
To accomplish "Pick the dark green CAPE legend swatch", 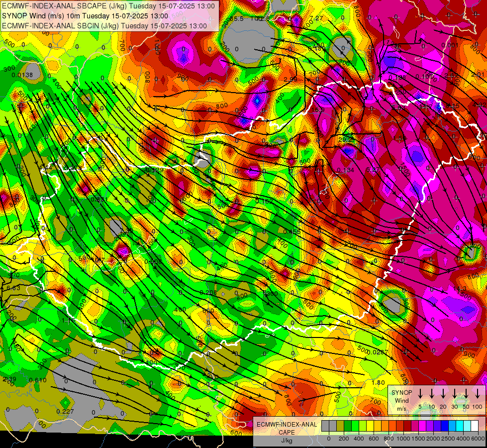I will point(348,426).
